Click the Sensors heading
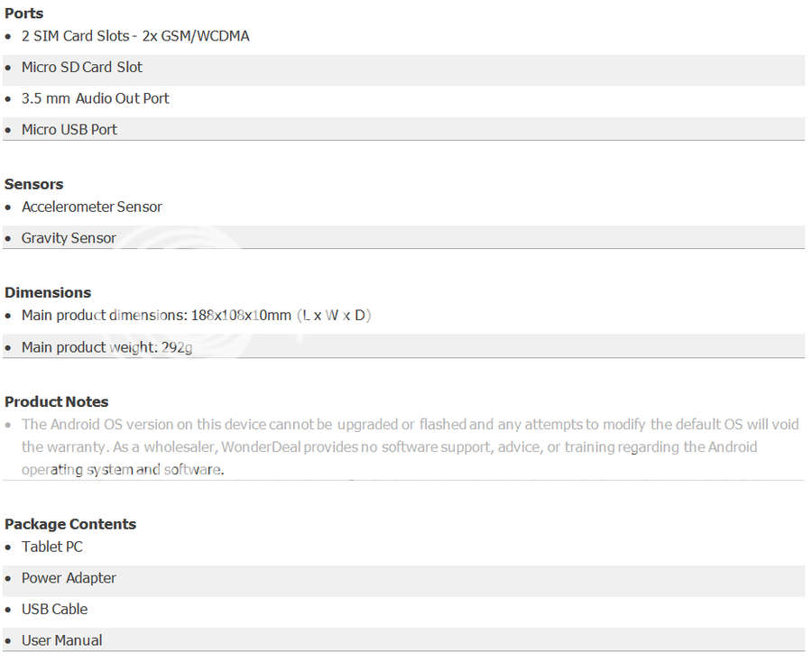Image resolution: width=812 pixels, height=662 pixels. tap(33, 184)
